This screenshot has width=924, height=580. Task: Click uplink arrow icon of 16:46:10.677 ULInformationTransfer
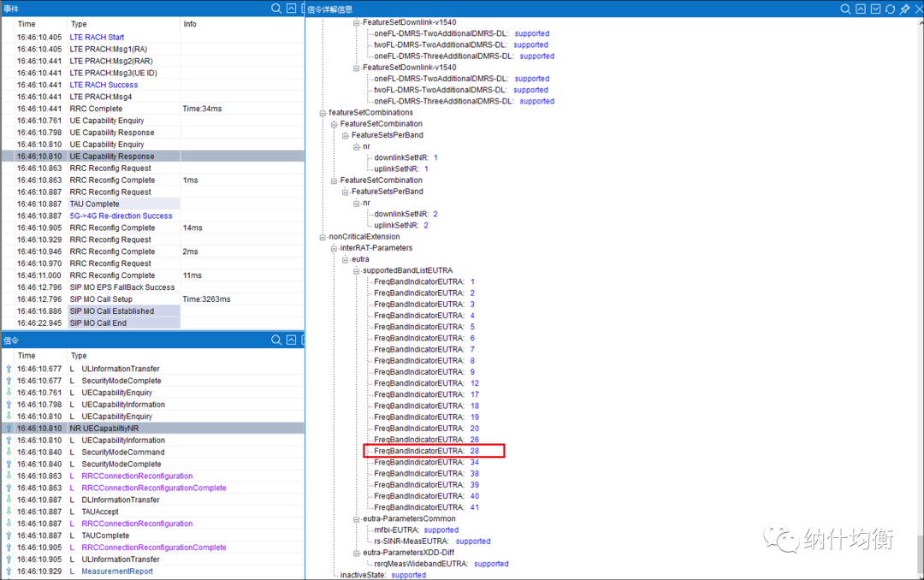(9, 369)
